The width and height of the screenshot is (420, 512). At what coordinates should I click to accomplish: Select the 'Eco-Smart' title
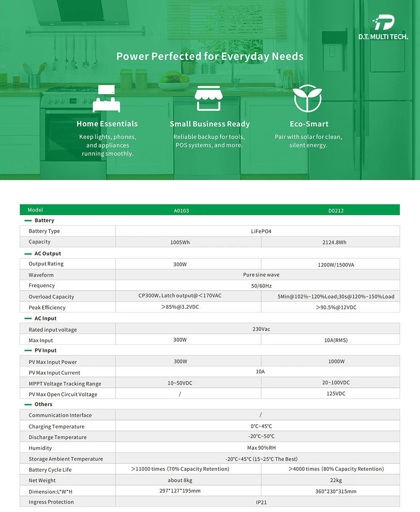click(x=309, y=124)
